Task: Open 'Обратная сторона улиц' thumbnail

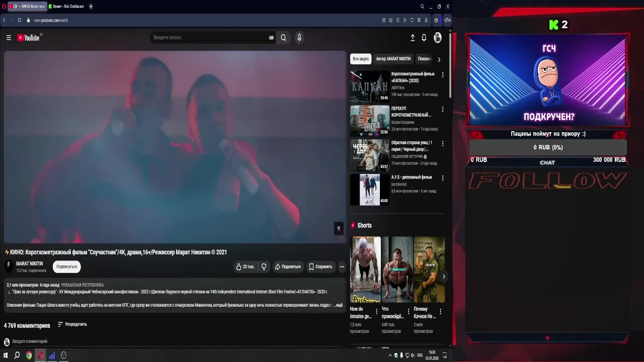Action: point(370,155)
